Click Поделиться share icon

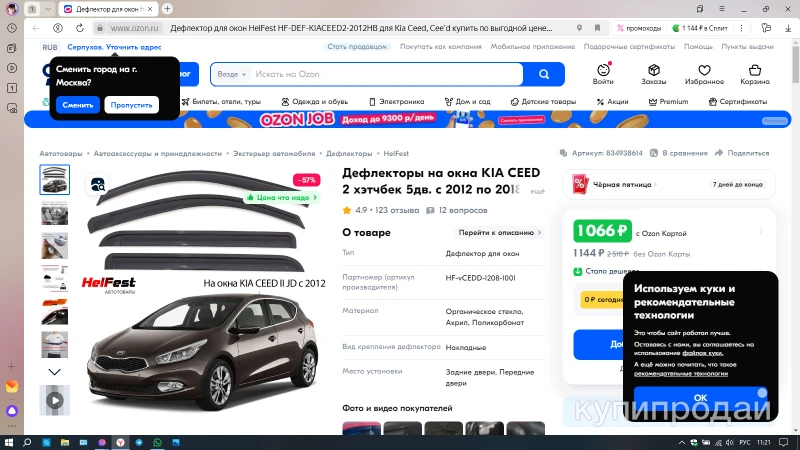[742, 153]
